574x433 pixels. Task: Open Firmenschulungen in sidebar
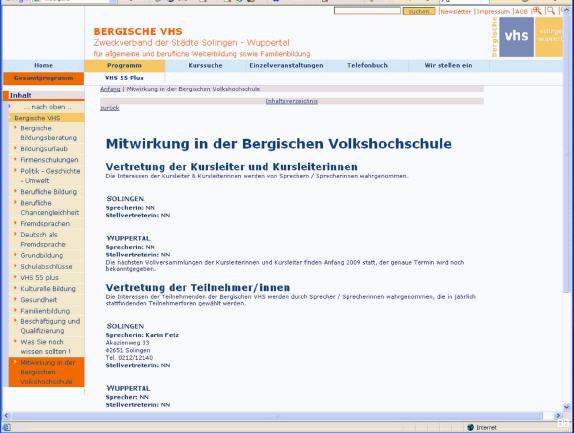(49, 160)
